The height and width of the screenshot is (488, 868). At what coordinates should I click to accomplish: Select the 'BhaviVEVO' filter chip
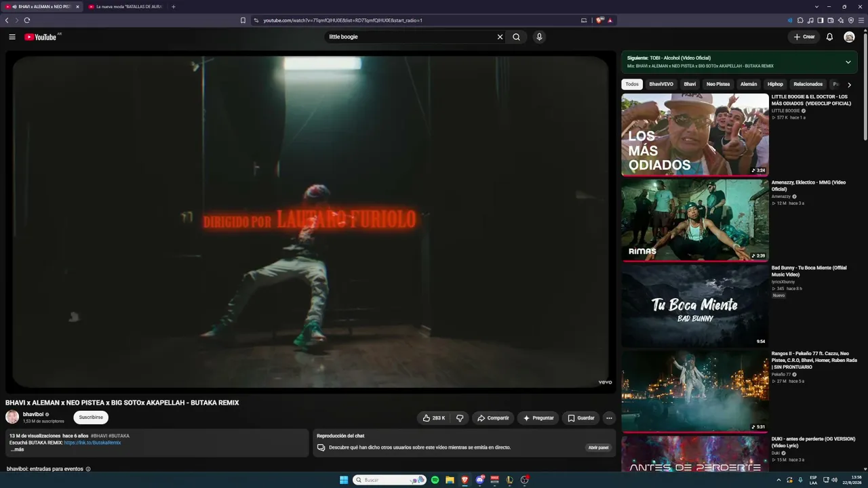(x=661, y=84)
